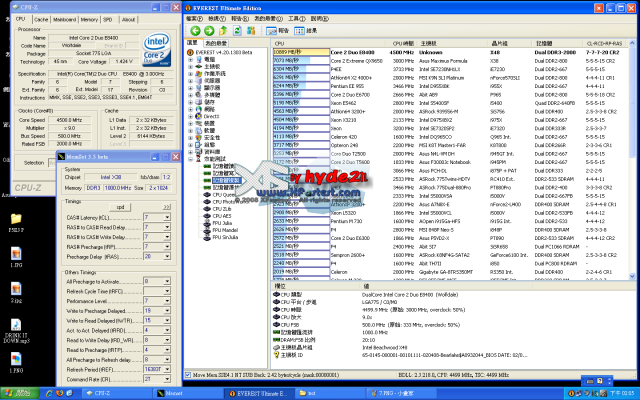Sort by CL-RCD-RP-RAS column header
This screenshot has height=400, width=640.
[x=604, y=43]
